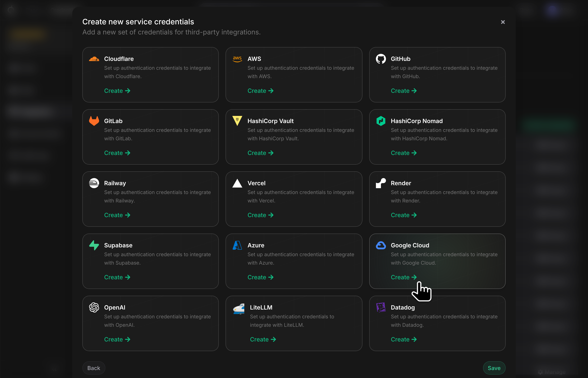Create Supabase credentials
Image resolution: width=588 pixels, height=378 pixels.
point(117,277)
